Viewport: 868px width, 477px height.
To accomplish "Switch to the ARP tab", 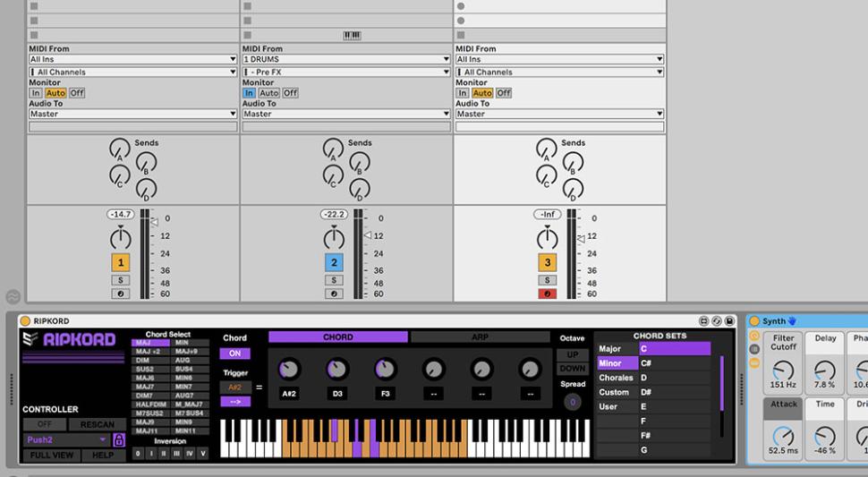I will pyautogui.click(x=480, y=337).
